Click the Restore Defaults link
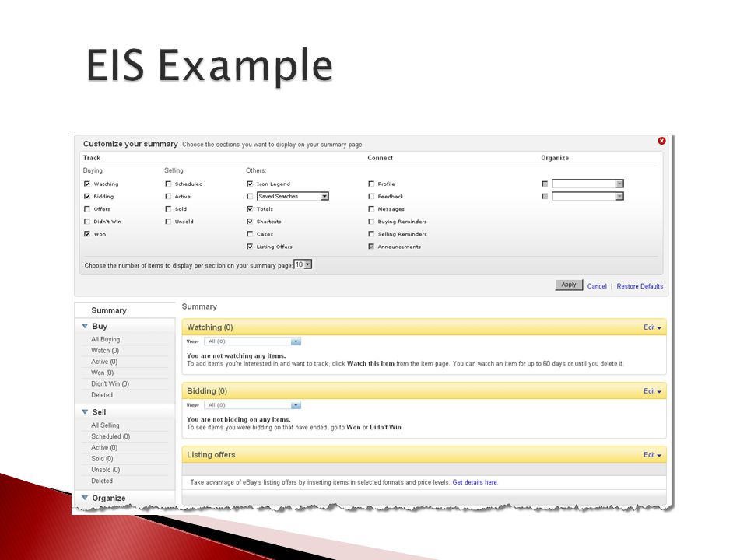747x560 pixels. click(x=640, y=286)
